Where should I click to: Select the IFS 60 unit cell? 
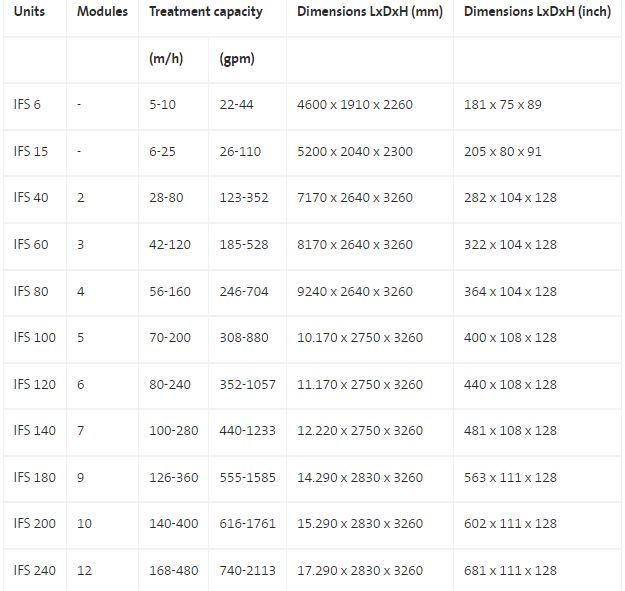click(30, 244)
